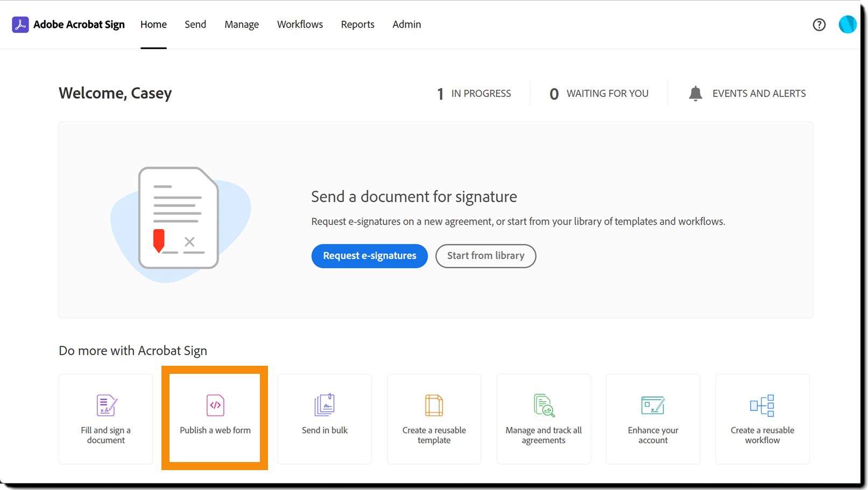
Task: Open the Waiting For You counter
Action: click(x=599, y=94)
